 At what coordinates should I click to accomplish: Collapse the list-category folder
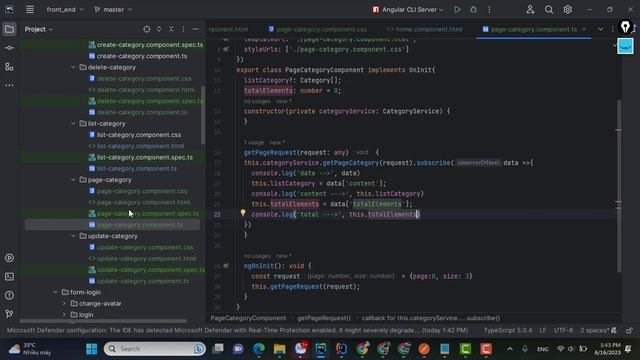coord(73,123)
